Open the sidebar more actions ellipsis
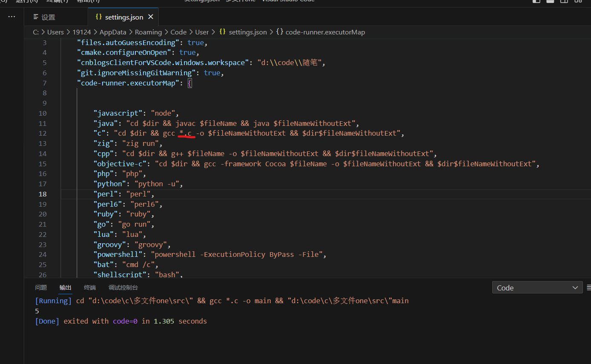The image size is (591, 364). point(11,17)
